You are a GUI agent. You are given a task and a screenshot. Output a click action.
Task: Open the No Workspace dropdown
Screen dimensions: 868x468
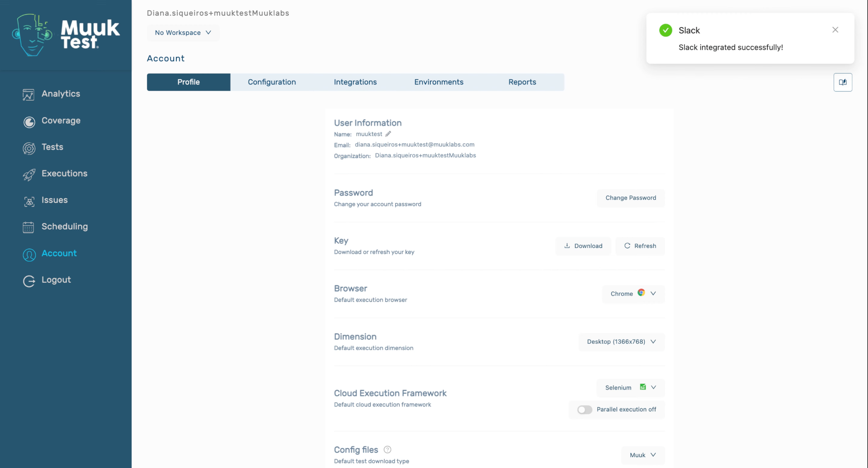click(183, 33)
